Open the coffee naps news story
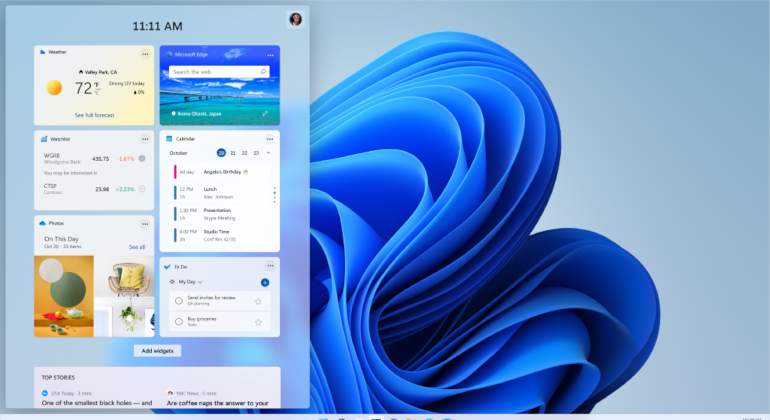The image size is (770, 420). point(218,403)
